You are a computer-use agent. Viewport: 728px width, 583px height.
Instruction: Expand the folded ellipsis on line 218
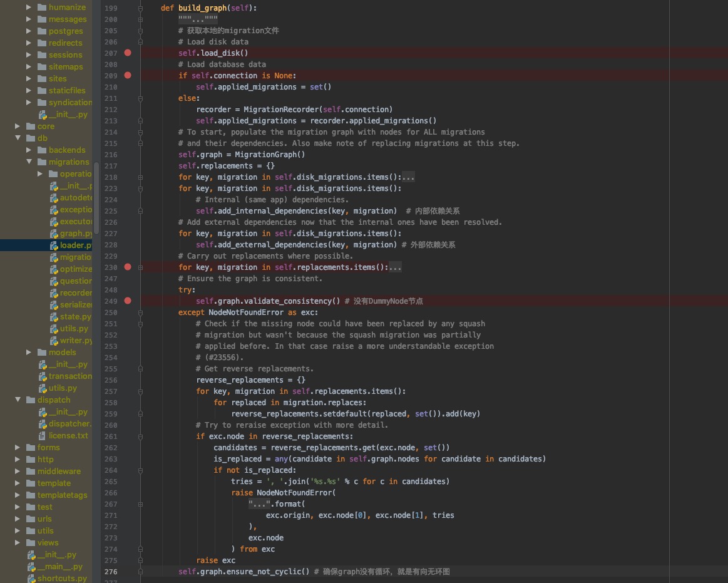coord(409,177)
